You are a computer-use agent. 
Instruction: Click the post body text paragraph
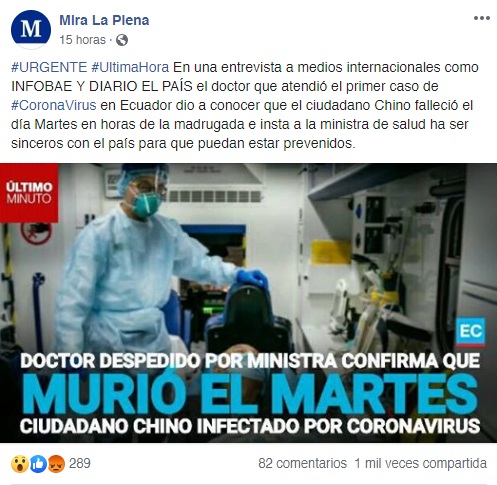point(245,105)
